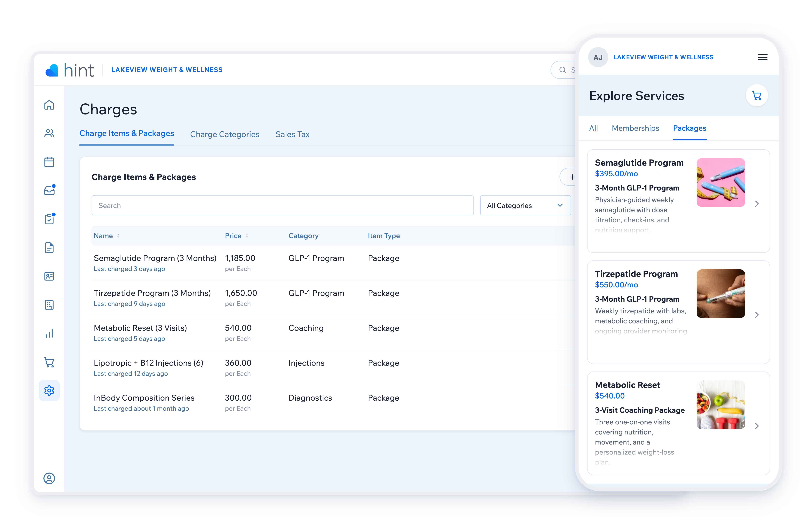Open the Tasks clipboard icon in sidebar

tap(49, 218)
